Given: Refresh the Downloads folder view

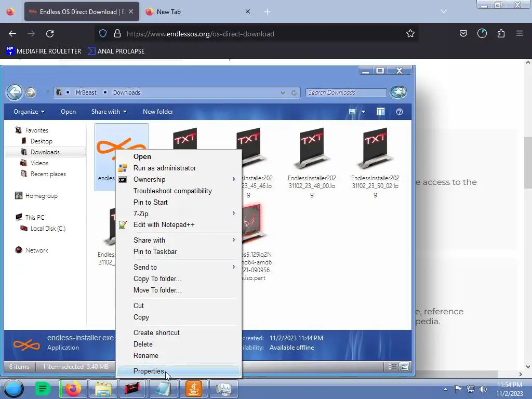Looking at the screenshot, I should pyautogui.click(x=294, y=92).
